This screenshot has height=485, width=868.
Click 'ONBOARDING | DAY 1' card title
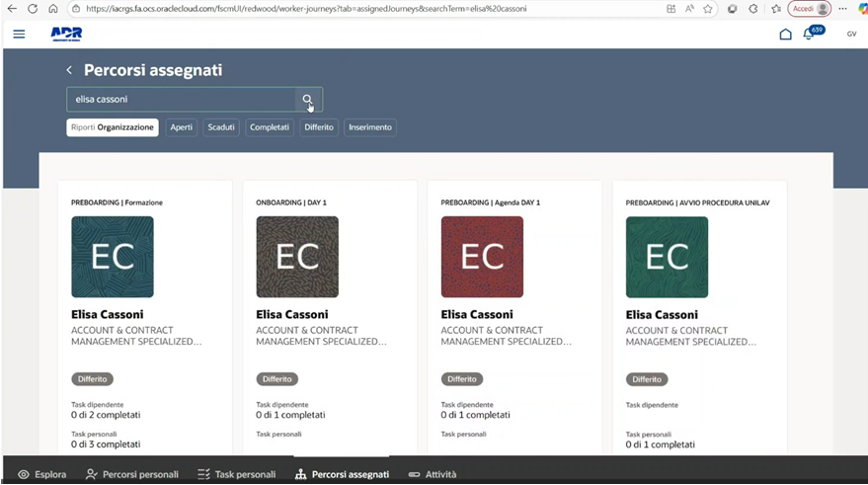tap(291, 202)
